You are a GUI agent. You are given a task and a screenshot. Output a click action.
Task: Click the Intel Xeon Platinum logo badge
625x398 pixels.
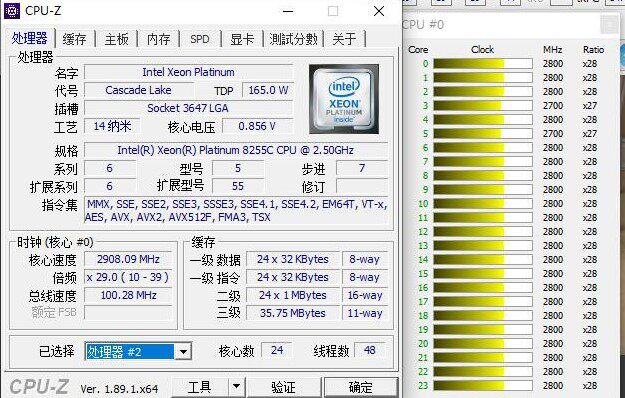344,99
